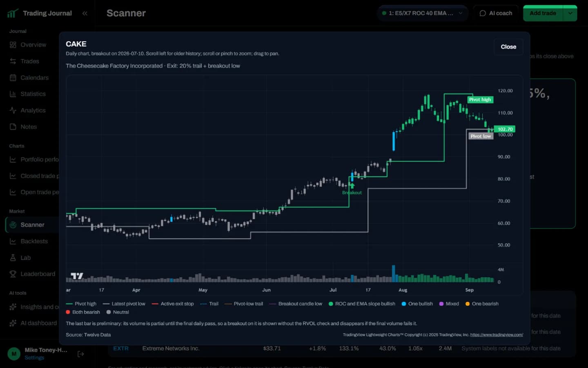Click the Lab flask icon
This screenshot has height=368, width=588.
[13, 258]
